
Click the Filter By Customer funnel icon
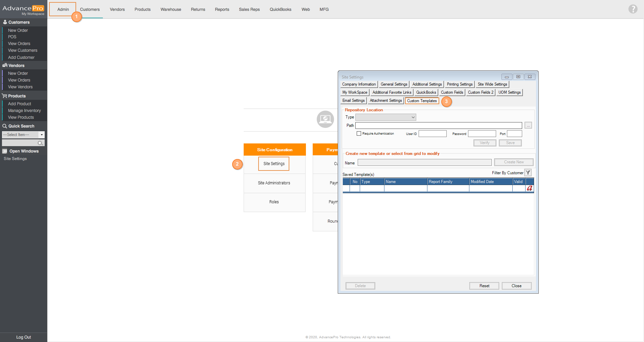point(528,173)
